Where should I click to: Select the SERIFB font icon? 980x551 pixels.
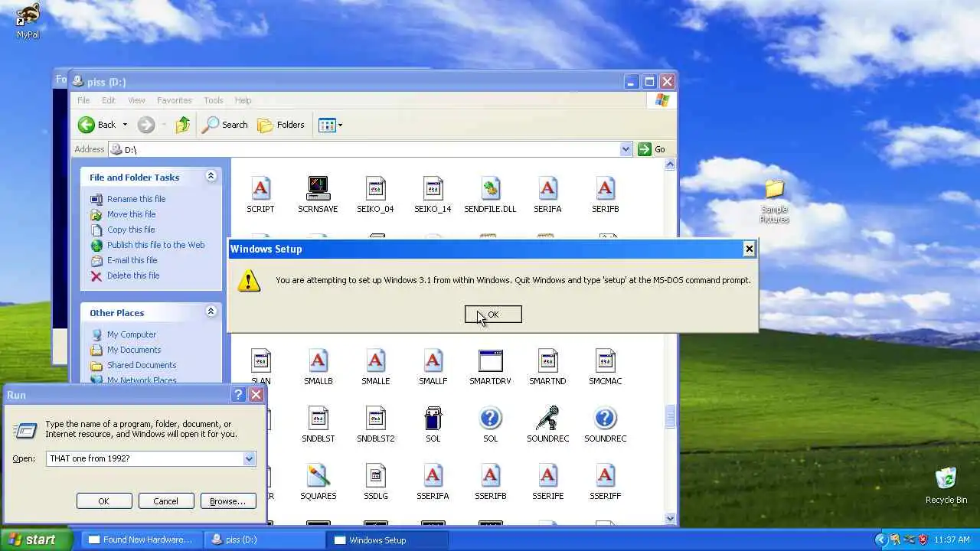(605, 188)
